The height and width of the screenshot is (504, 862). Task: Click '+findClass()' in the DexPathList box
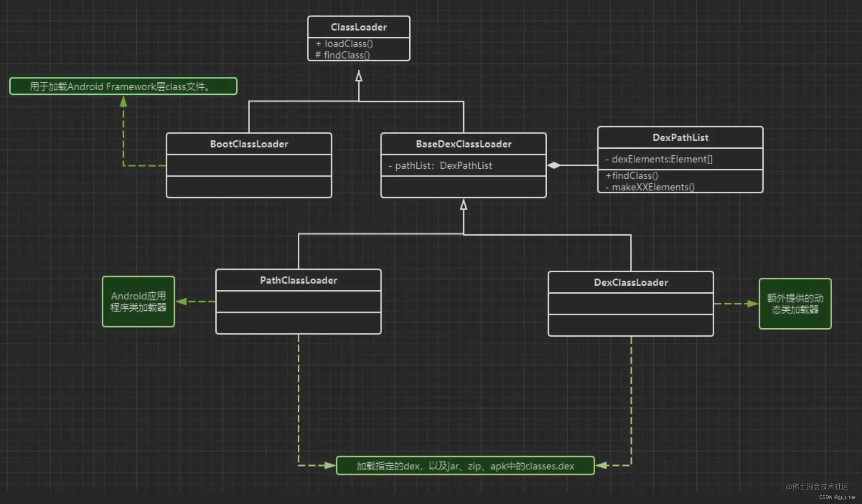[632, 176]
